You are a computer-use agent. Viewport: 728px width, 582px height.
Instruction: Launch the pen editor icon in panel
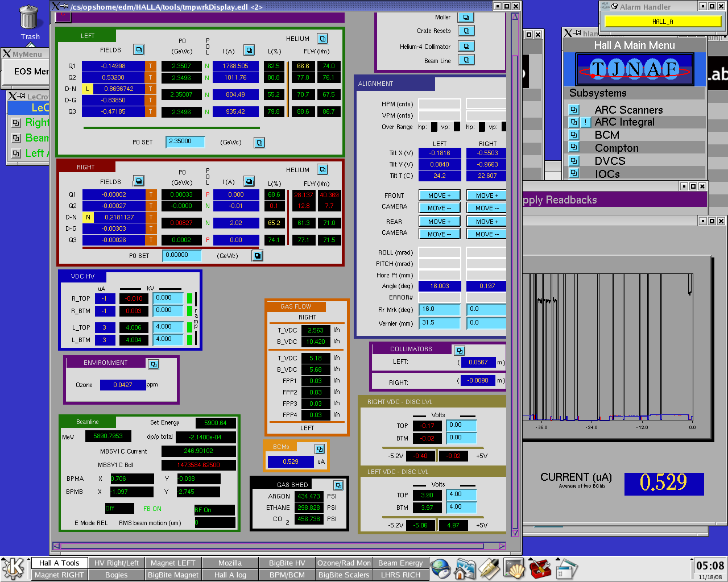489,569
